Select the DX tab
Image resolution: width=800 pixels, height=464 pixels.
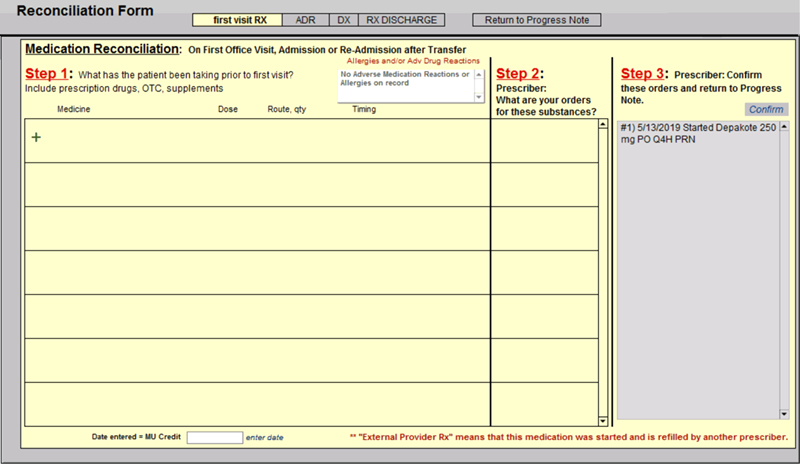(343, 20)
